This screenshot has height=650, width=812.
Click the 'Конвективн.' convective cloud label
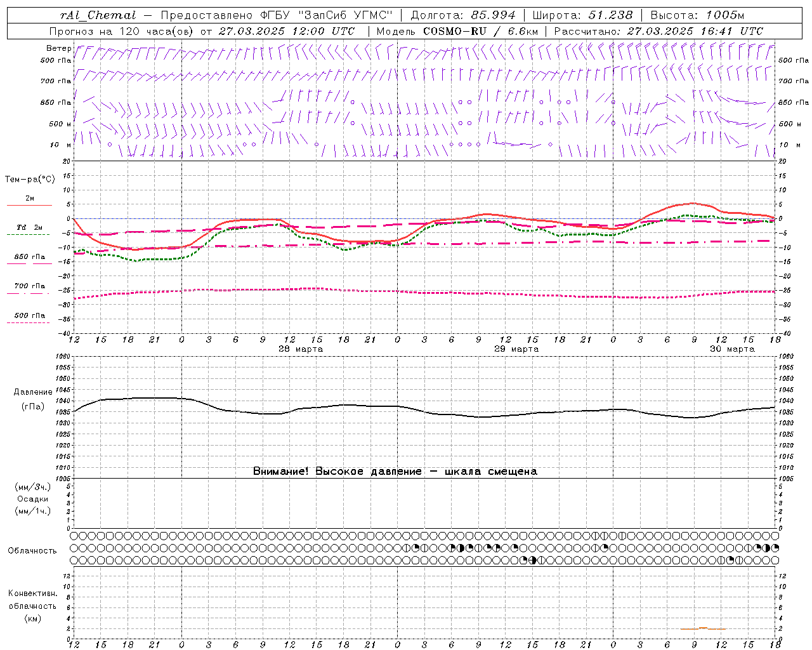point(33,594)
